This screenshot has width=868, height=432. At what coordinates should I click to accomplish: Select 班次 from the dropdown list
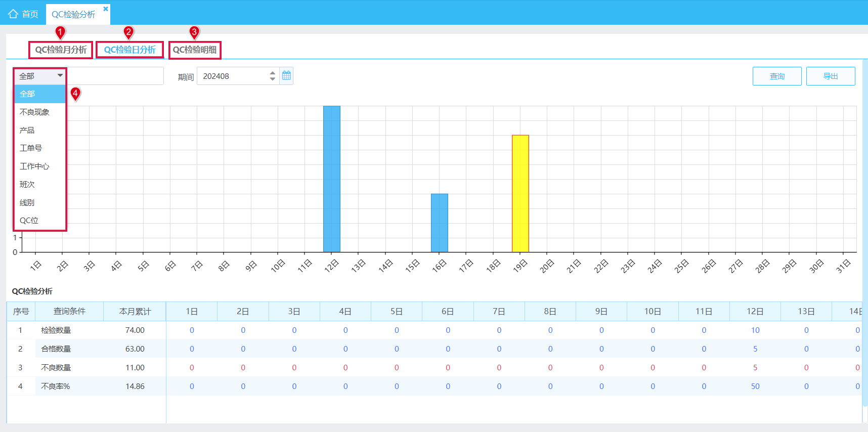(40, 185)
